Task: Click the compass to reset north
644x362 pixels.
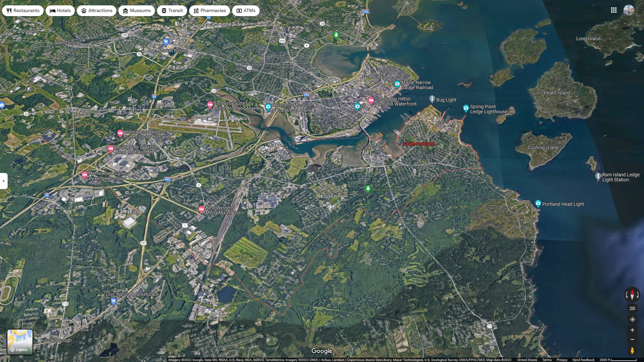Action: coord(632,295)
